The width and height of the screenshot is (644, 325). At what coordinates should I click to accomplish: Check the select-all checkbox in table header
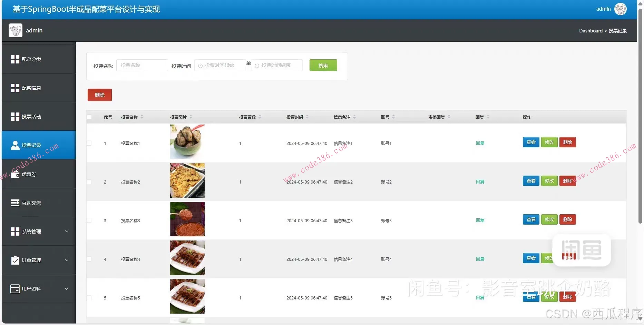(89, 117)
